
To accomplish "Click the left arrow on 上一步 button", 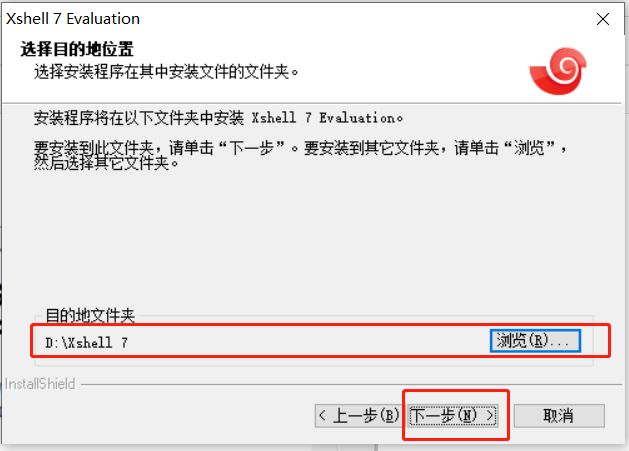I will 322,415.
